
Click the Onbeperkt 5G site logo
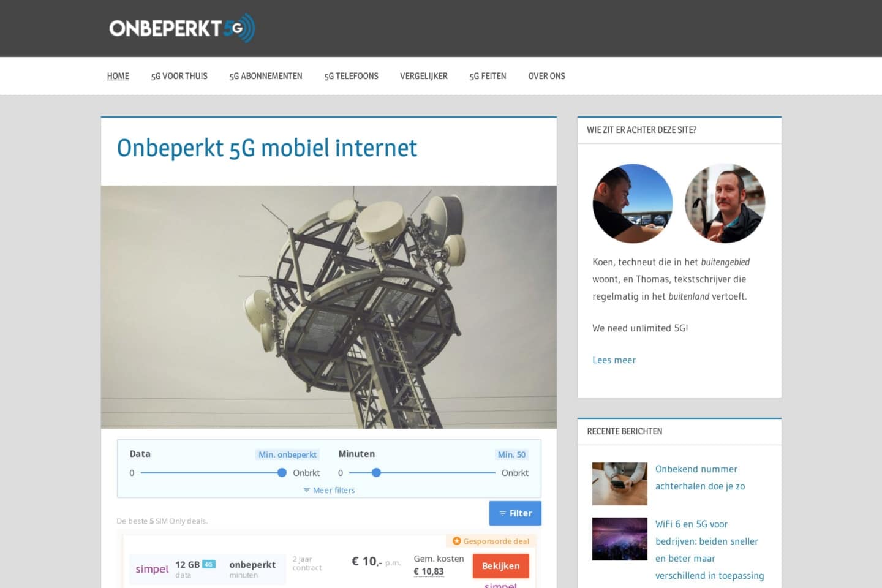point(182,28)
